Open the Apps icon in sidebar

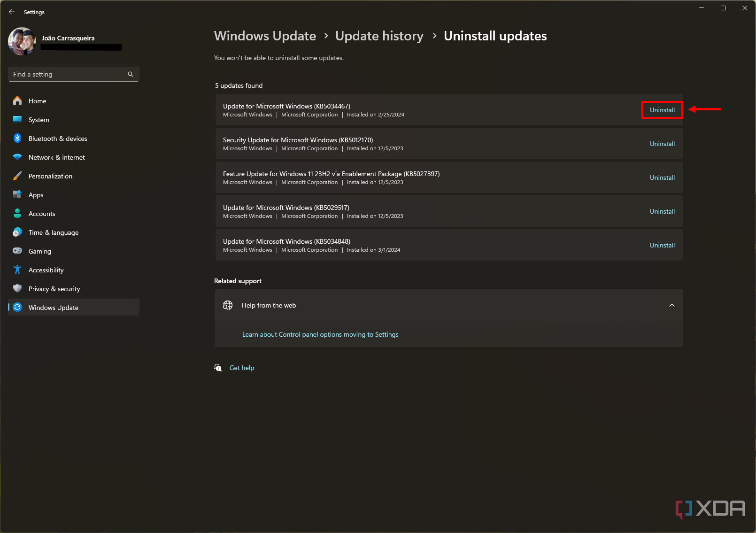17,195
